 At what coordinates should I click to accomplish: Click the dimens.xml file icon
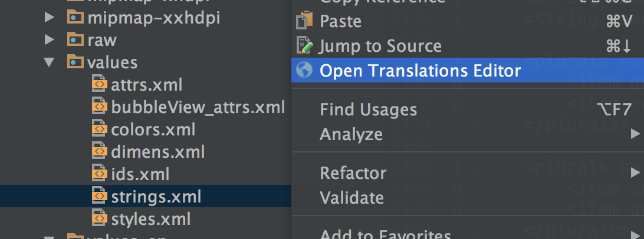[98, 151]
